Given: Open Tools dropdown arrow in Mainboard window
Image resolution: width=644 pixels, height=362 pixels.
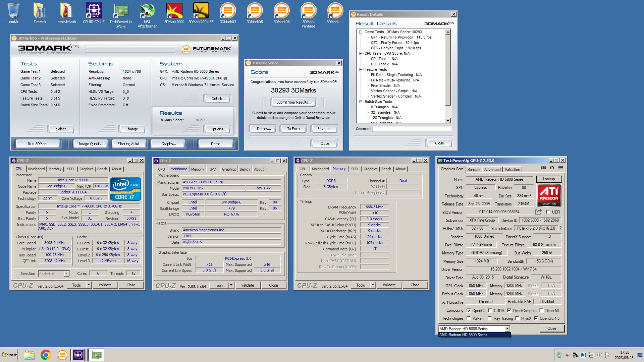Looking at the screenshot, I should 231,285.
